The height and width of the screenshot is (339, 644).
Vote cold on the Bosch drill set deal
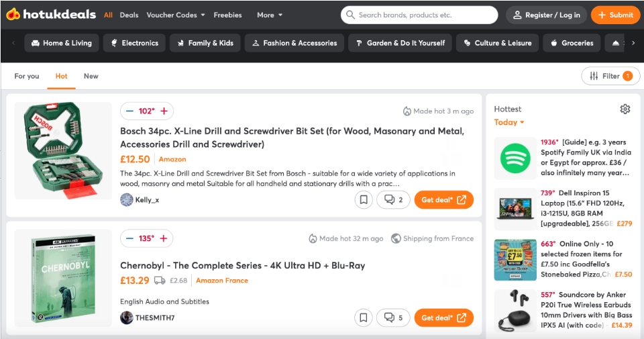(x=129, y=111)
